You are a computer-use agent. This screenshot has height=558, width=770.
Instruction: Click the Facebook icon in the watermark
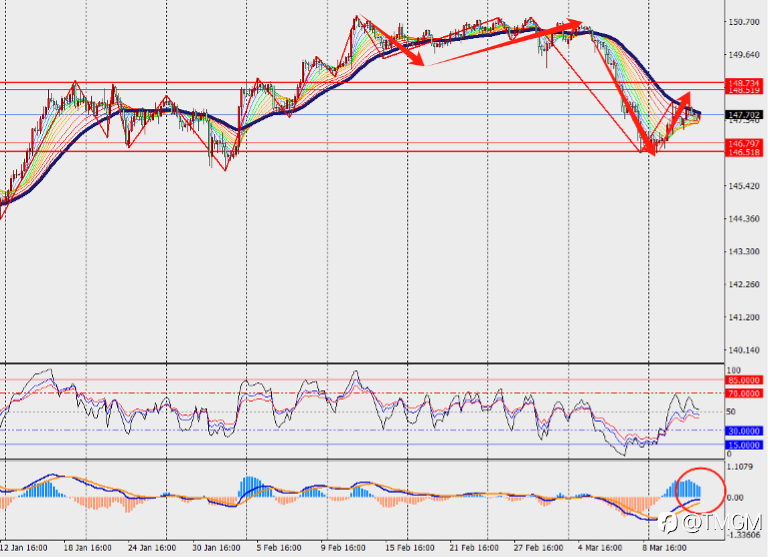click(x=668, y=522)
